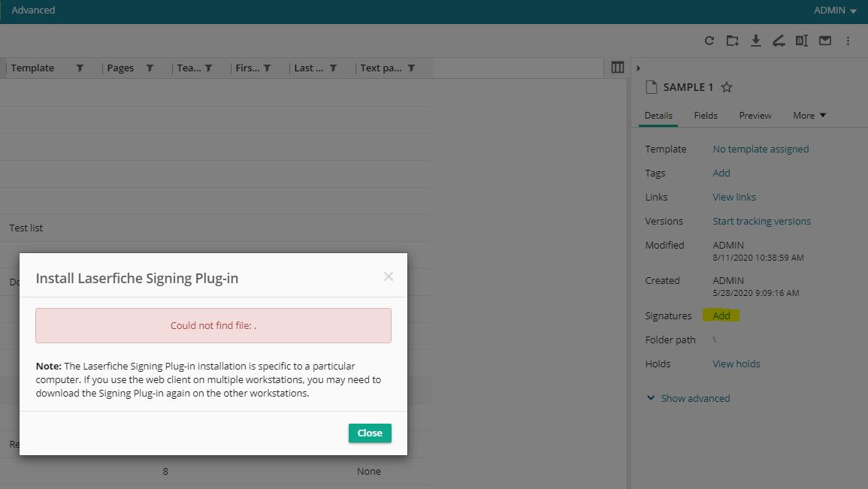Click the Email envelope icon
Screen dimensions: 868x489
(825, 41)
